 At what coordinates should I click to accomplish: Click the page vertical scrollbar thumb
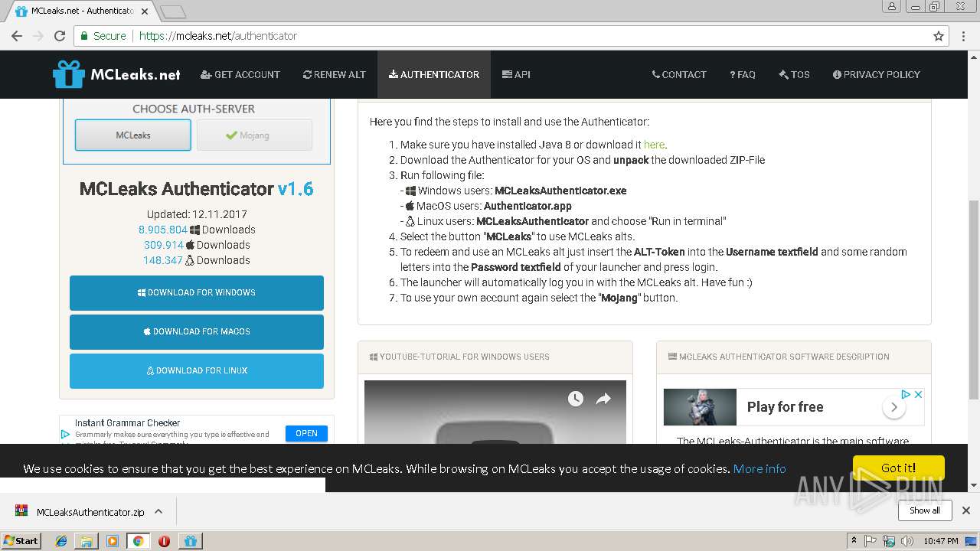(x=974, y=298)
